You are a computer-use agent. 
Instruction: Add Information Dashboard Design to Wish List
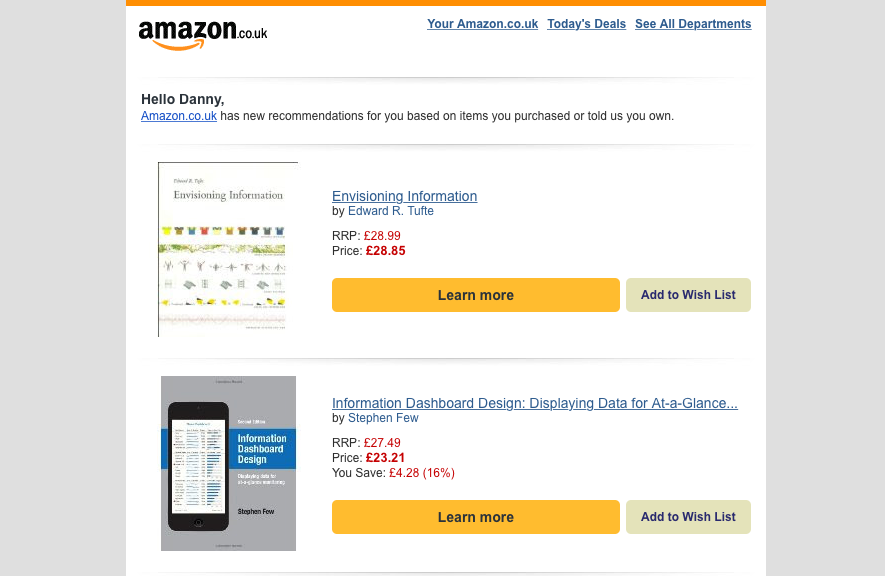coord(688,517)
